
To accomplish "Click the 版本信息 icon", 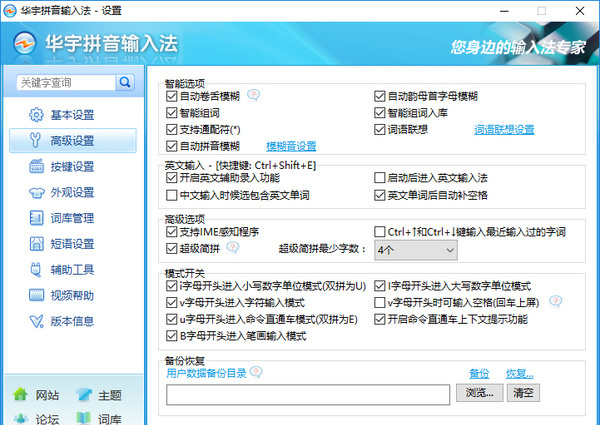I will pyautogui.click(x=36, y=321).
